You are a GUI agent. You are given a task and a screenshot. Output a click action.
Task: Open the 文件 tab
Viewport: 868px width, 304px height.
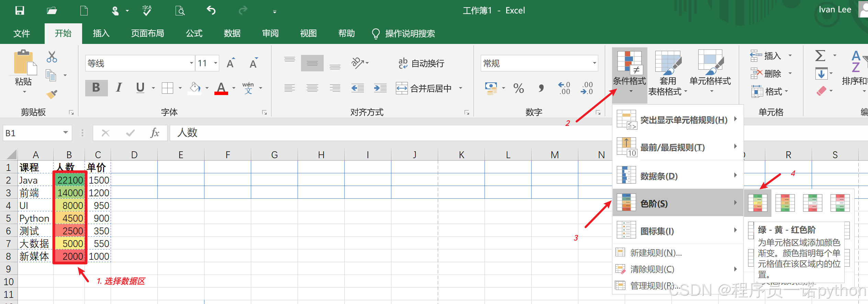22,33
